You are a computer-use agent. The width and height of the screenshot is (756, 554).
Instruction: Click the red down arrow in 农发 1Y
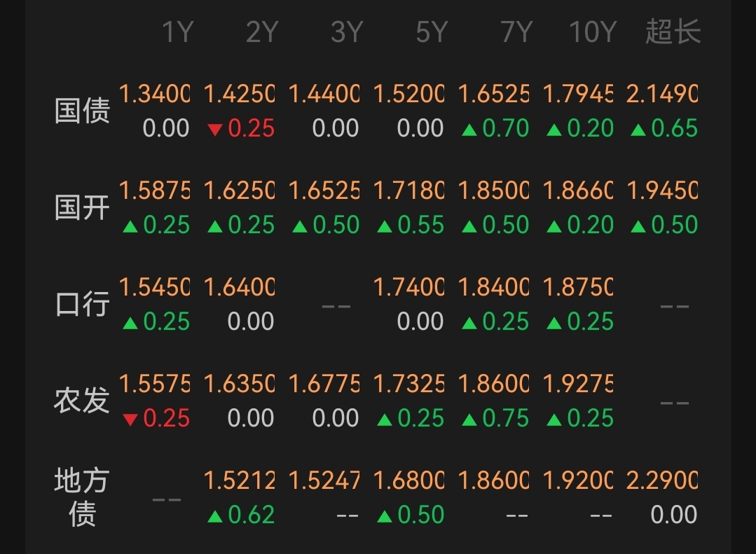pyautogui.click(x=130, y=420)
